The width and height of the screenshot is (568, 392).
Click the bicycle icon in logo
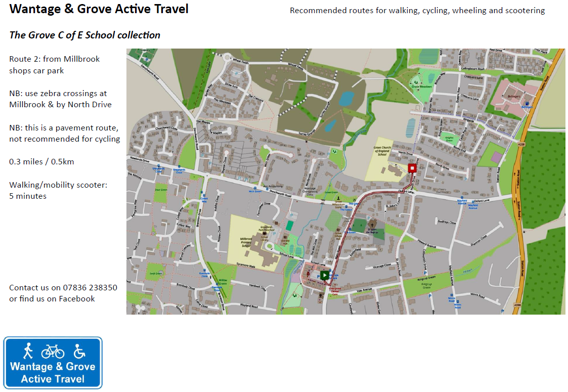click(53, 352)
